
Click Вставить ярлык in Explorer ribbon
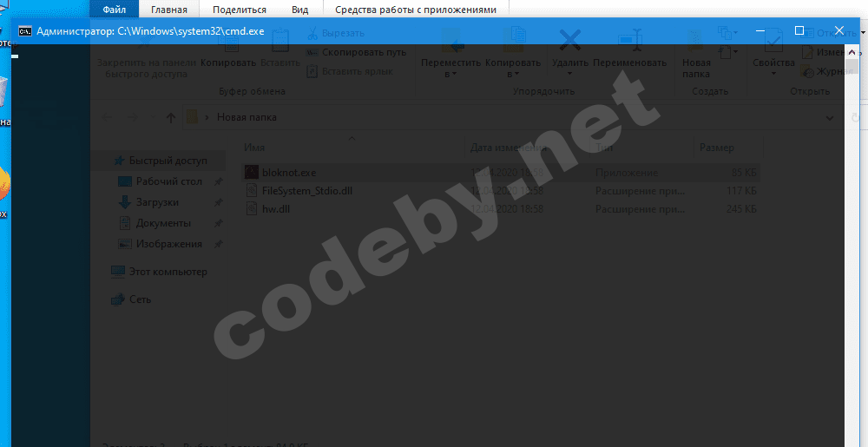pyautogui.click(x=349, y=71)
